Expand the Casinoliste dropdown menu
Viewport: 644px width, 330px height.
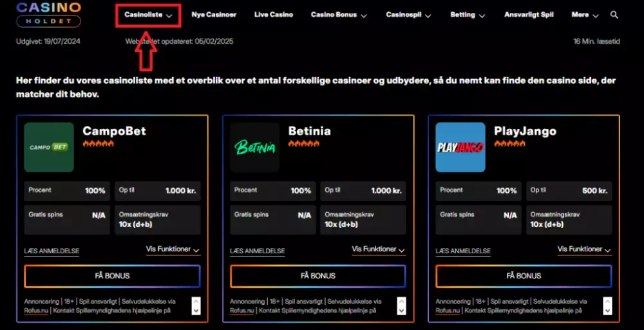coord(148,15)
